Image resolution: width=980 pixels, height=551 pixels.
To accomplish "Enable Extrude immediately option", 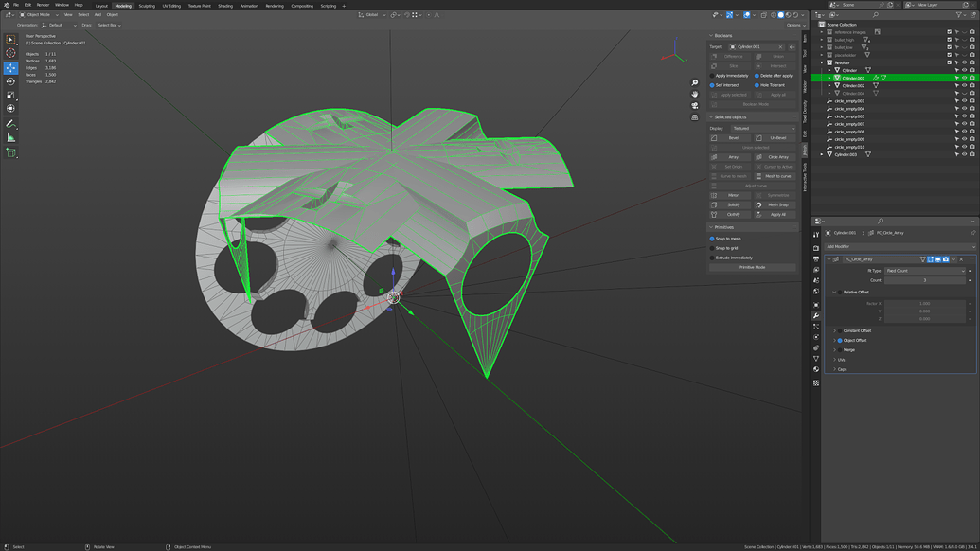I will point(712,258).
